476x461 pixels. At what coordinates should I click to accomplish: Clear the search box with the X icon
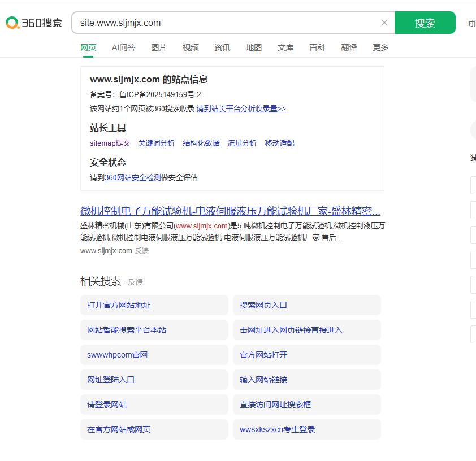pos(384,23)
